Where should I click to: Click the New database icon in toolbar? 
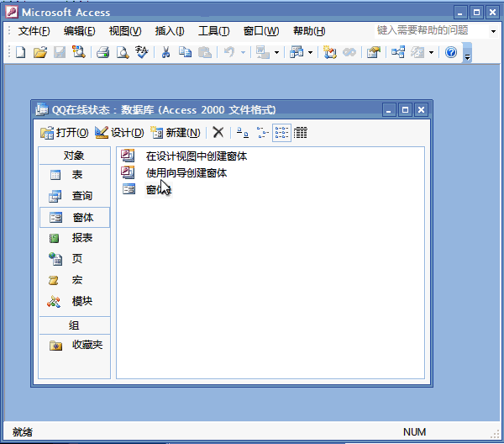[x=21, y=52]
